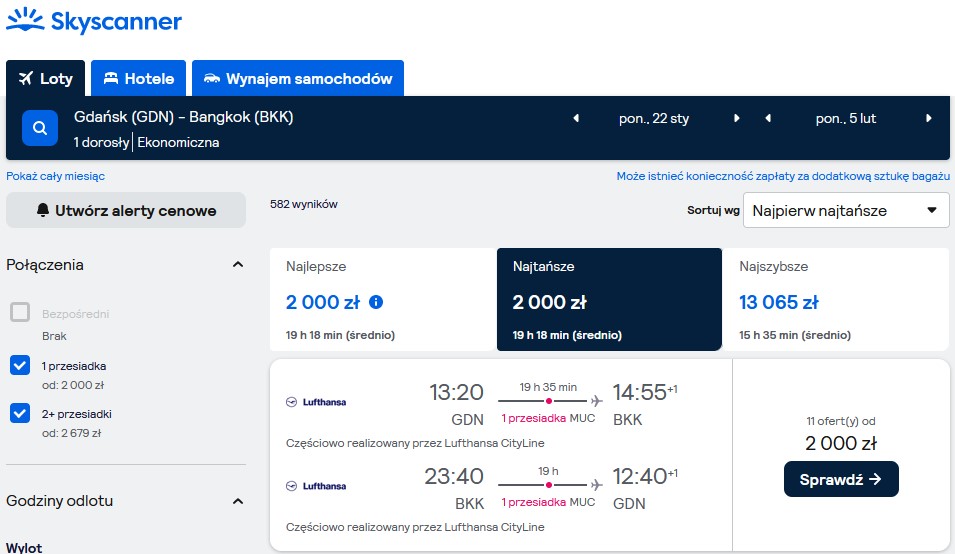
Task: Uncheck the 1 przesiadka checkbox
Action: (x=20, y=365)
